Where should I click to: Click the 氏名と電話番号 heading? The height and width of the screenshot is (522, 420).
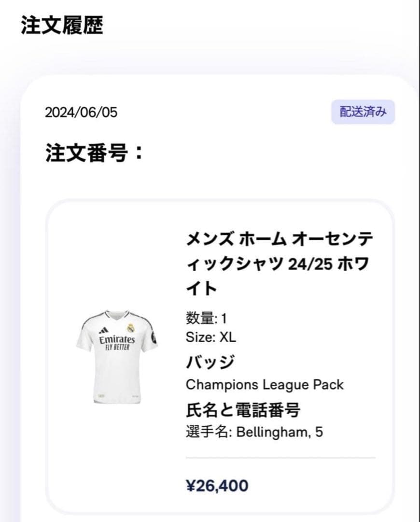pyautogui.click(x=243, y=410)
